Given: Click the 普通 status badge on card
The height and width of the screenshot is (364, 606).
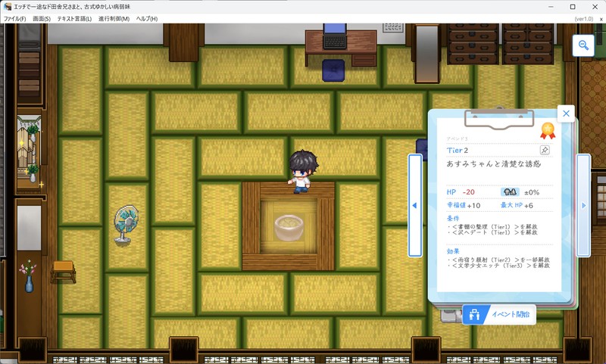Looking at the screenshot, I should (x=509, y=192).
